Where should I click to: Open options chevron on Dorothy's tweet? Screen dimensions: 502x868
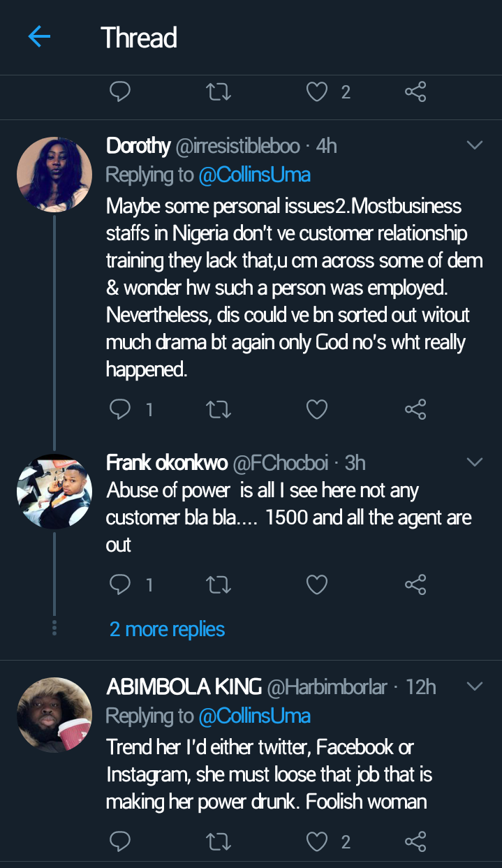tap(474, 145)
